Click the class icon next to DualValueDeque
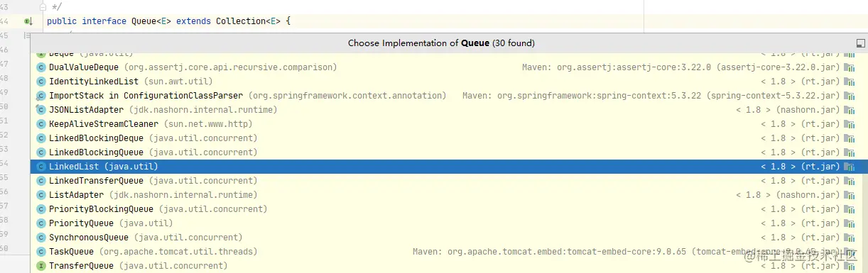This screenshot has width=868, height=273. [x=41, y=67]
